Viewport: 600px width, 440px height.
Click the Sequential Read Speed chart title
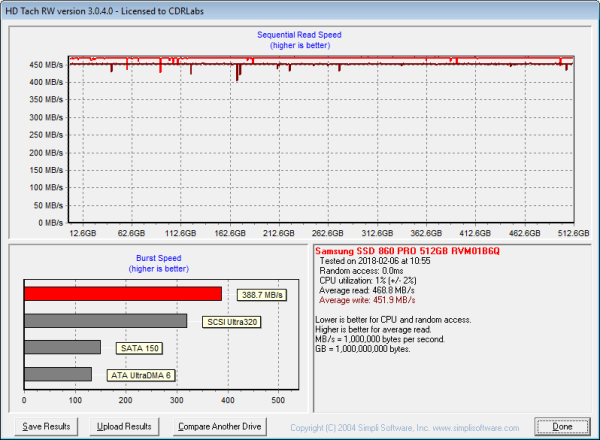[298, 34]
